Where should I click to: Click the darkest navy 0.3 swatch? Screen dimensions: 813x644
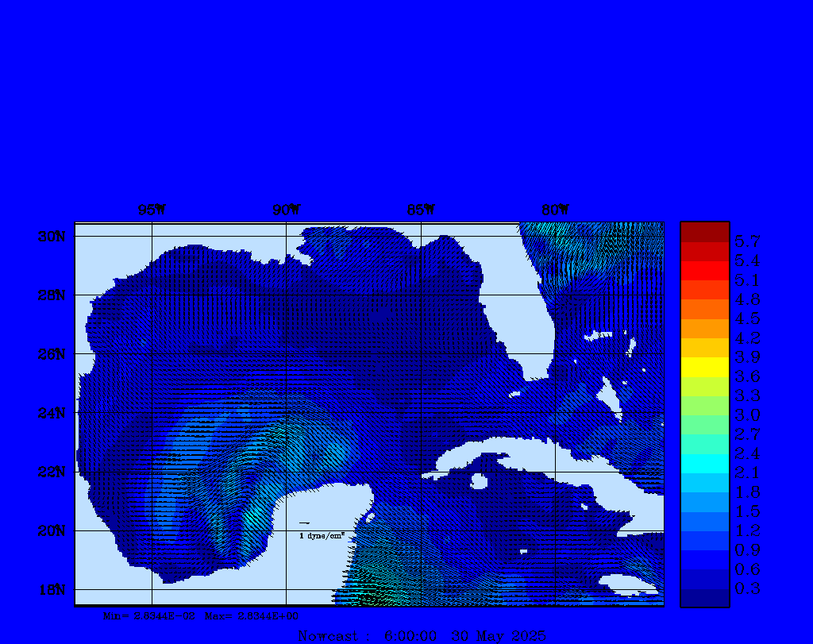point(704,597)
